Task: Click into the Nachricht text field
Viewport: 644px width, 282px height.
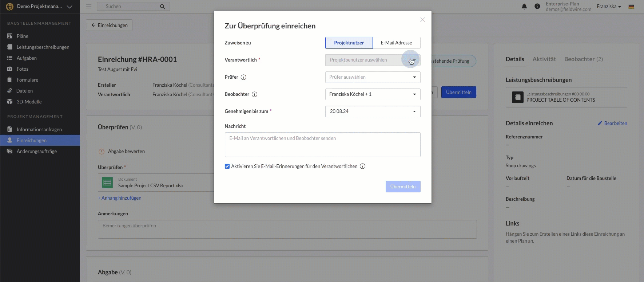Action: coord(322,145)
